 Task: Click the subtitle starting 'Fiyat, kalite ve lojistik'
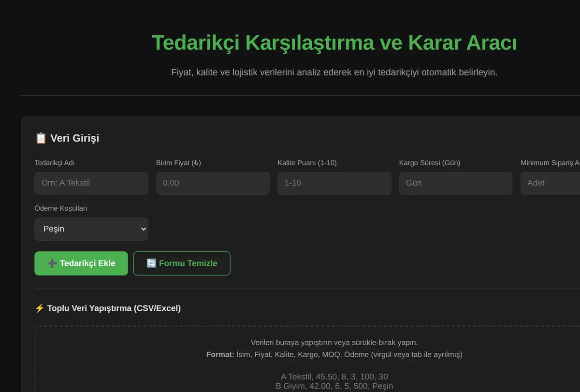point(334,73)
